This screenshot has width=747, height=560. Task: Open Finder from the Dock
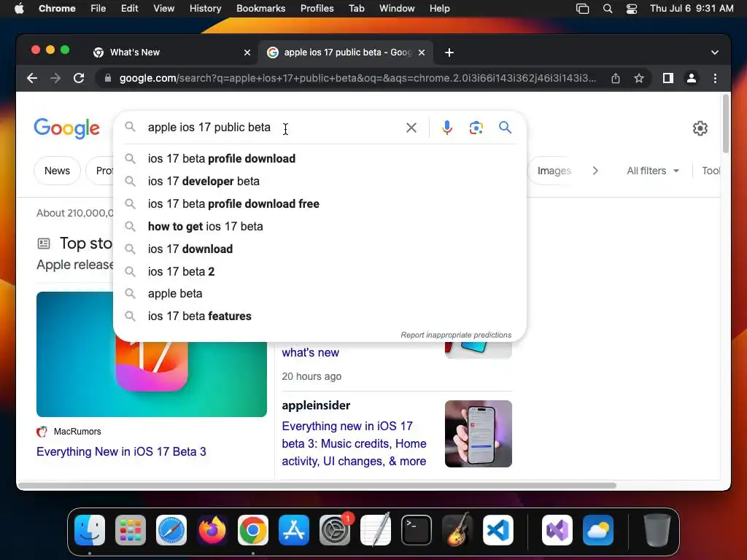(x=90, y=530)
